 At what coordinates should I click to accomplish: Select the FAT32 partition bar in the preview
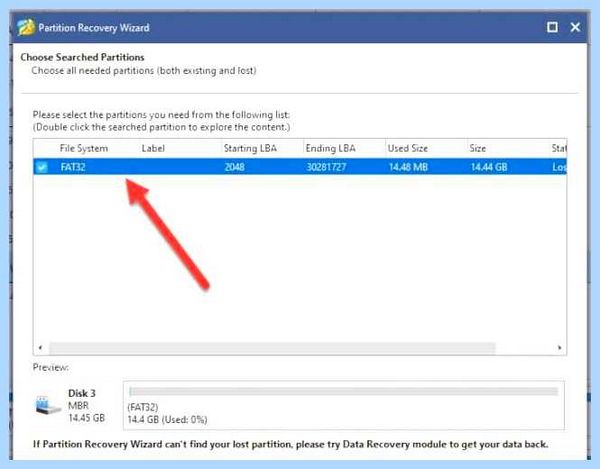pos(344,391)
